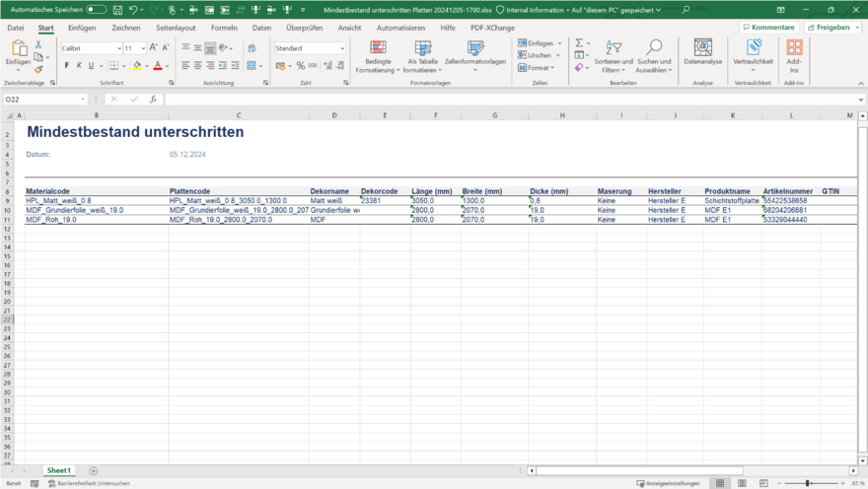Click the save diskette icon in title bar
Image resolution: width=868 pixels, height=489 pixels.
117,10
